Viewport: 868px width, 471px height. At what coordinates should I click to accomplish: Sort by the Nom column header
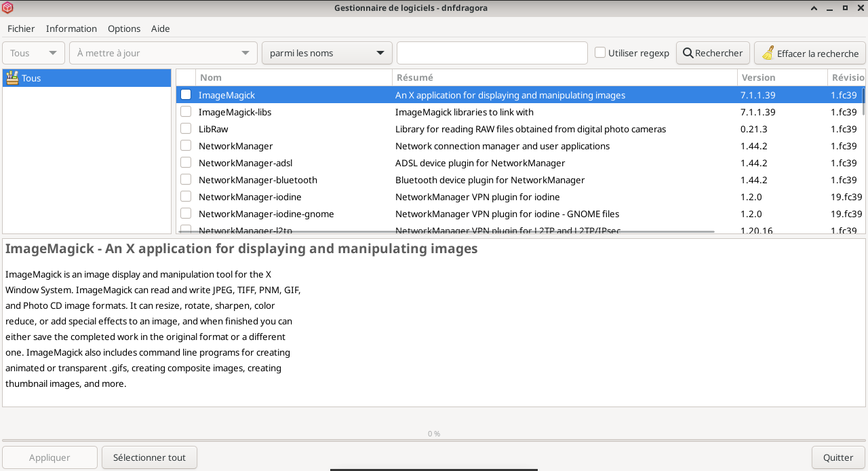point(294,77)
